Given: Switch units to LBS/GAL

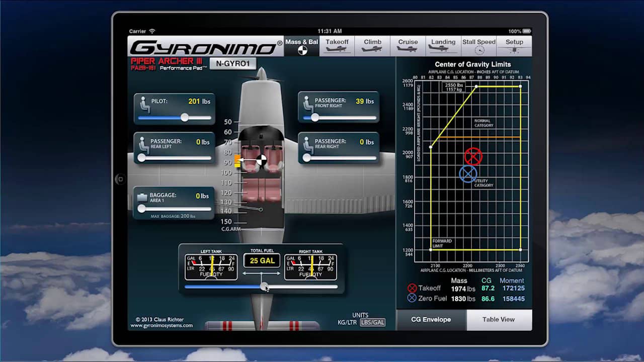Looking at the screenshot, I should click(x=372, y=323).
